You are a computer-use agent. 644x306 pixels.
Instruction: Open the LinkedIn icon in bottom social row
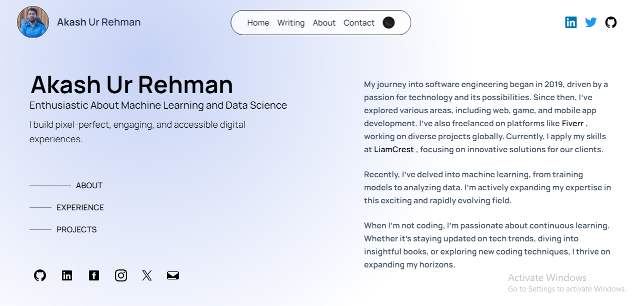67,275
